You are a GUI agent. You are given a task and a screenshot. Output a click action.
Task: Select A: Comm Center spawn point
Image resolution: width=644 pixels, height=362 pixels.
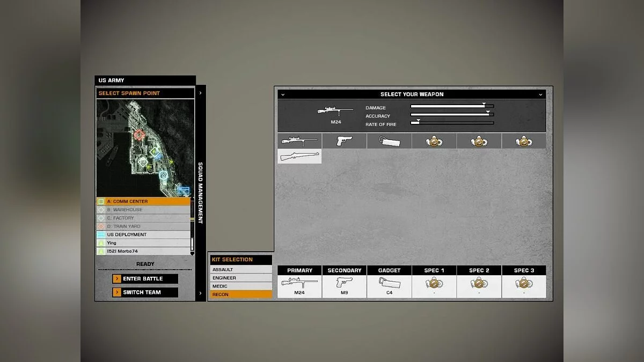click(143, 202)
